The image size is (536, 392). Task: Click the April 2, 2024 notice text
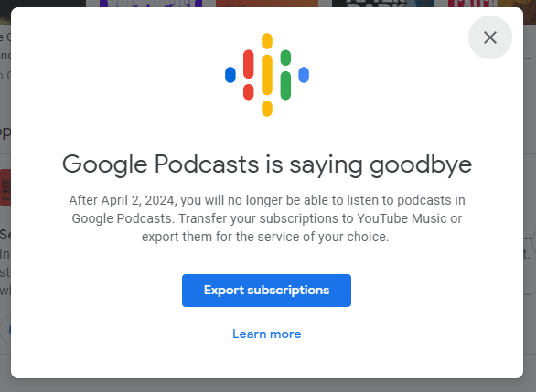point(267,218)
